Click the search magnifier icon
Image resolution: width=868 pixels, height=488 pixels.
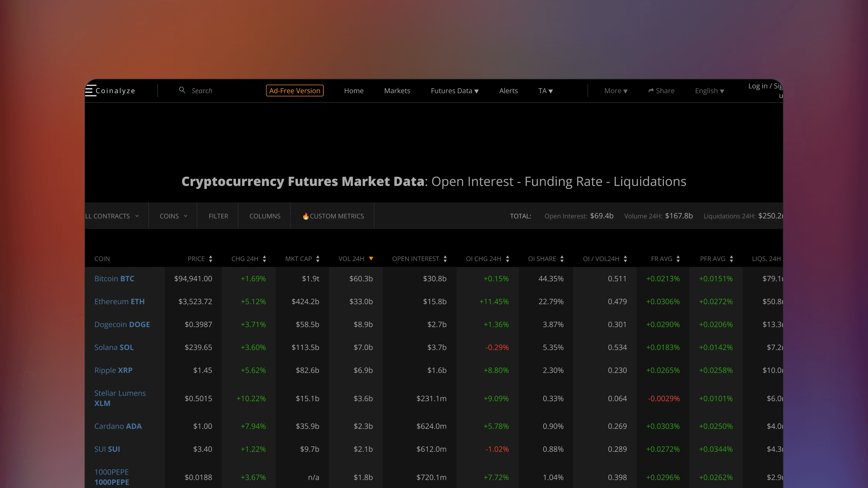pyautogui.click(x=182, y=90)
